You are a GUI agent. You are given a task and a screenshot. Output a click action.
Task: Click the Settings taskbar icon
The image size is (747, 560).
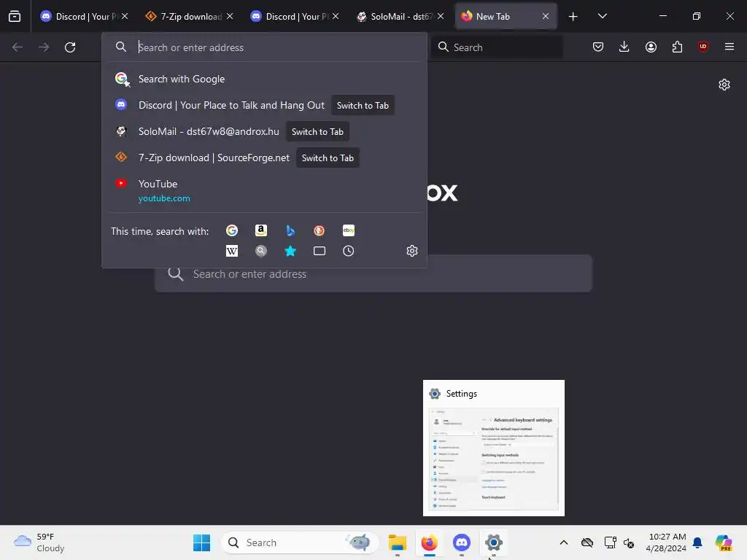494,542
